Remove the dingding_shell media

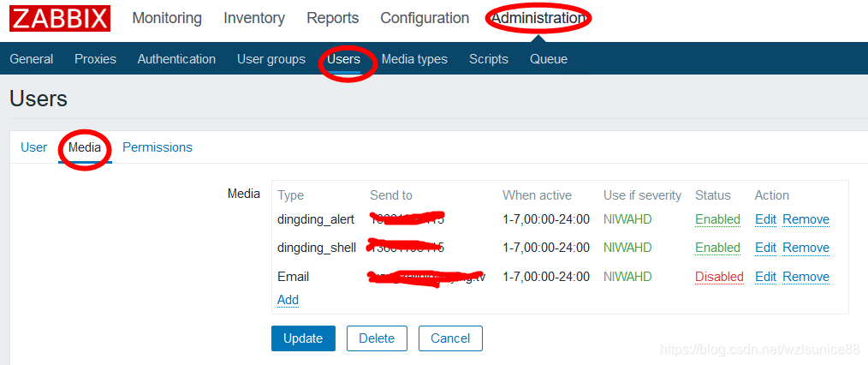(806, 248)
